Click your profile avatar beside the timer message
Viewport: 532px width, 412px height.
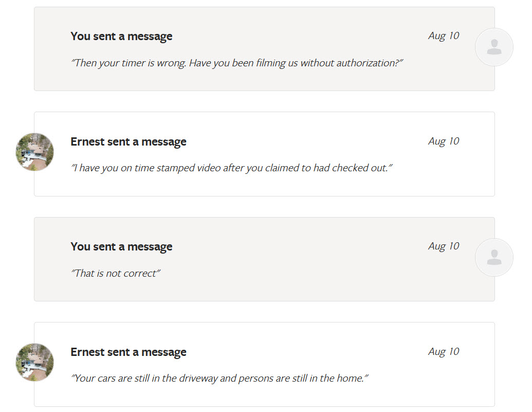(x=494, y=47)
